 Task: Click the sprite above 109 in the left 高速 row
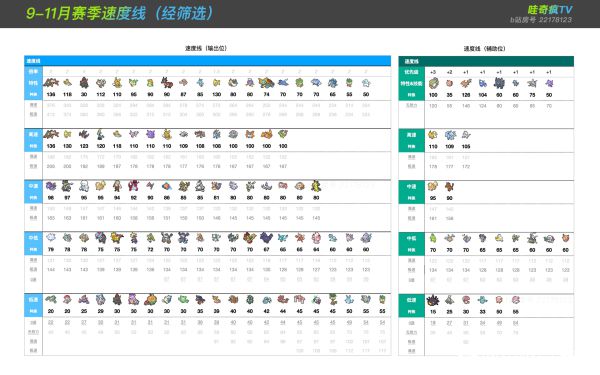pyautogui.click(x=183, y=134)
